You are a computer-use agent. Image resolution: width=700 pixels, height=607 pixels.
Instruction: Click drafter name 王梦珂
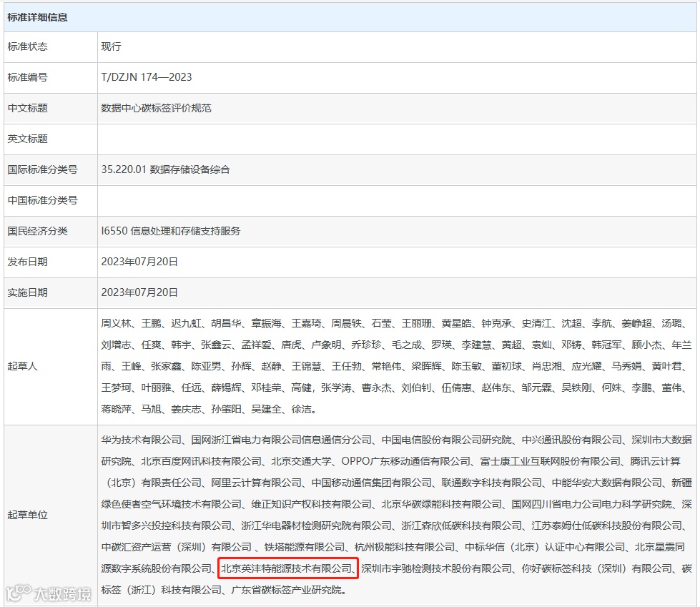click(x=116, y=388)
